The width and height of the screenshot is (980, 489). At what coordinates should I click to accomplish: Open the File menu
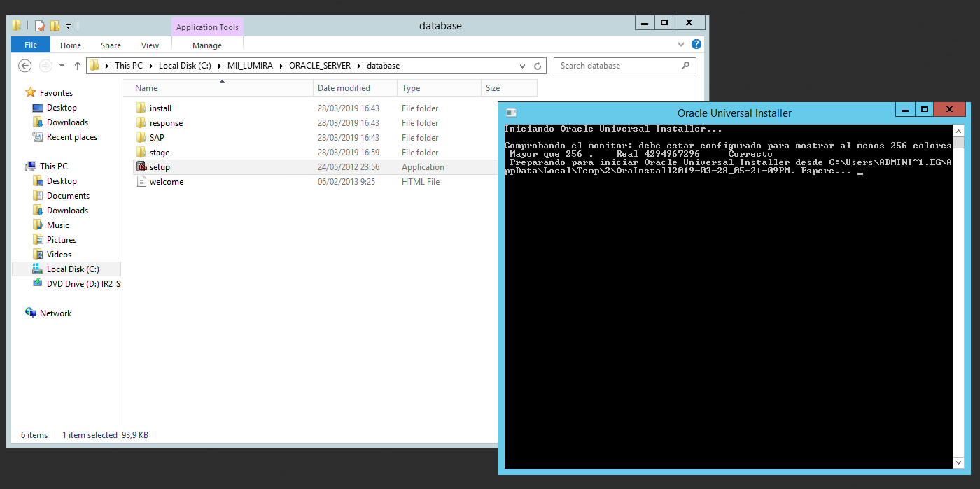point(31,45)
